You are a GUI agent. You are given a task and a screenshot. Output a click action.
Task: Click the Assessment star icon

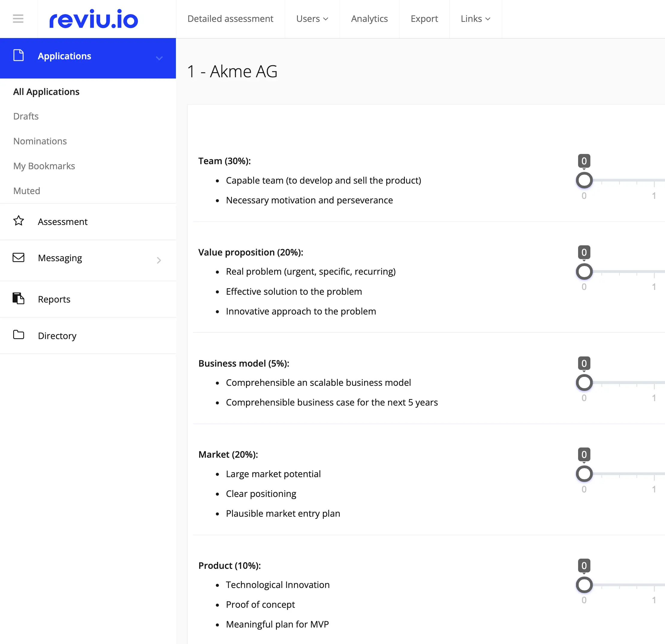(18, 221)
